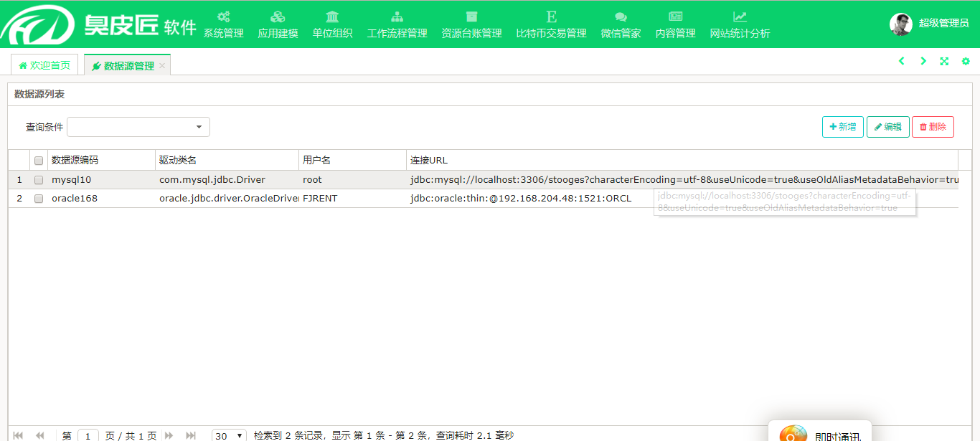Click the 应用建模 cubes icon
Viewport: 980px width, 441px height.
click(278, 16)
